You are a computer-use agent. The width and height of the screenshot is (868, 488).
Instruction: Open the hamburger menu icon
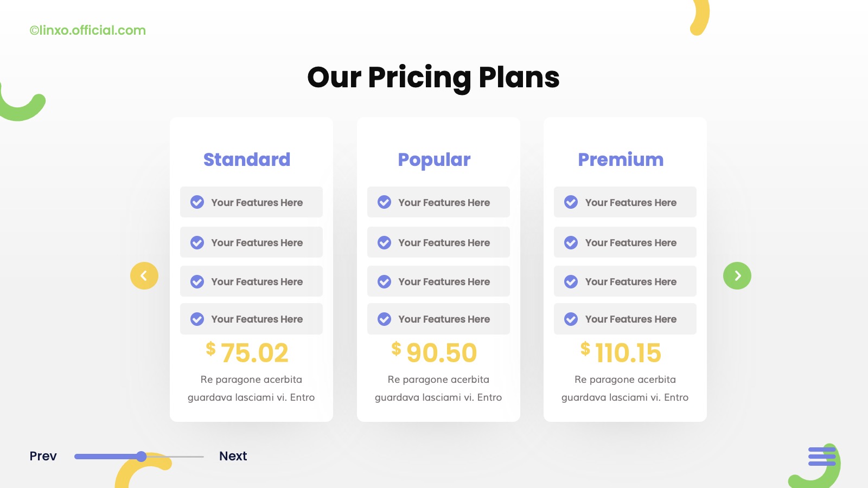822,457
